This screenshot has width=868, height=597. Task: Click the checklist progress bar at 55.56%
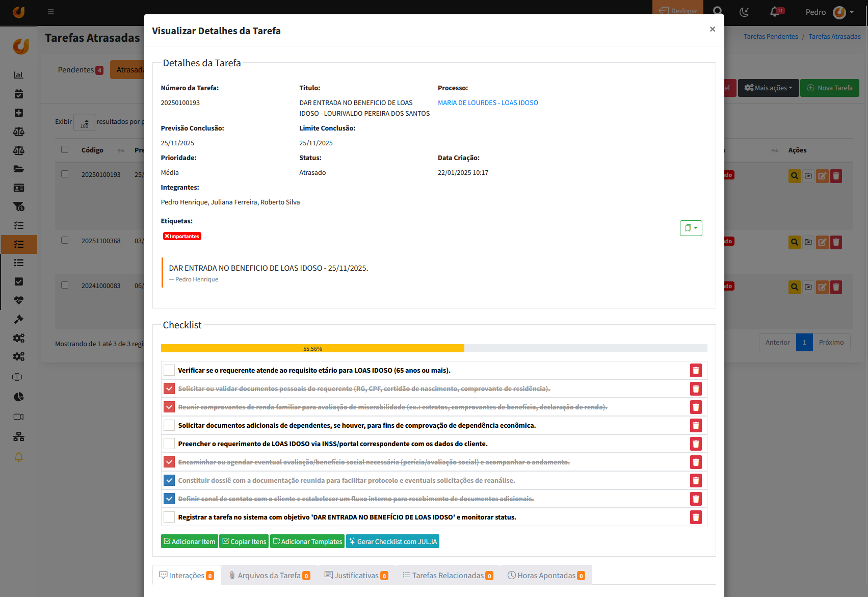[x=312, y=349]
